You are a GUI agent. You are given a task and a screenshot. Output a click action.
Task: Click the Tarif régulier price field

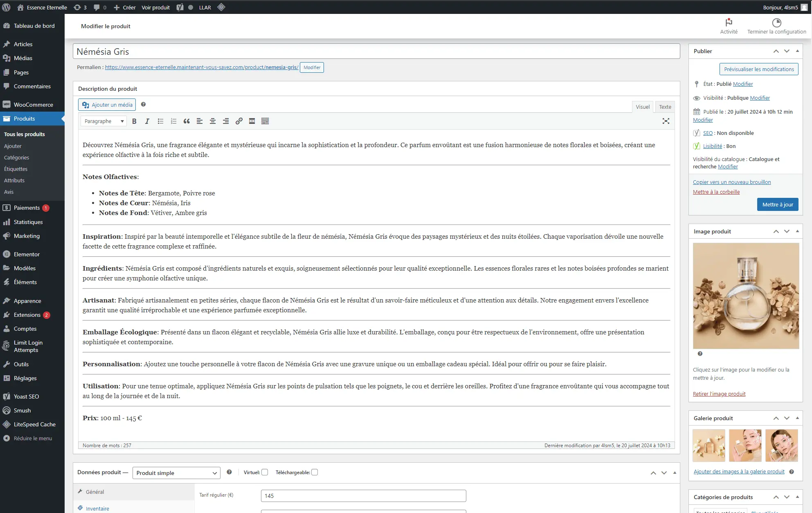(363, 496)
